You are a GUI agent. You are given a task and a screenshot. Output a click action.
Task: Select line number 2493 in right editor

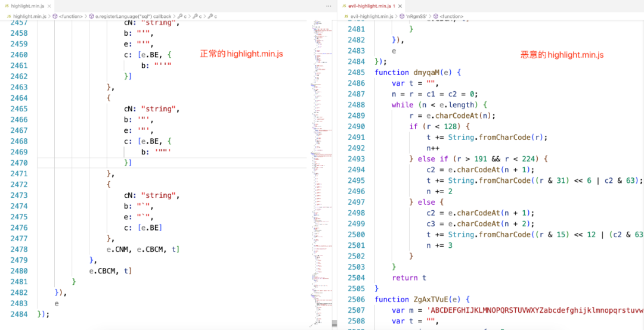click(x=356, y=159)
